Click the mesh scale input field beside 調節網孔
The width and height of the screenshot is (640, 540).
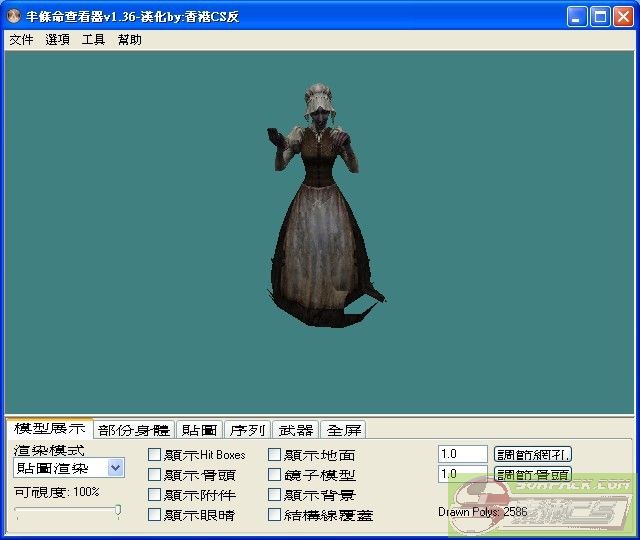click(462, 454)
